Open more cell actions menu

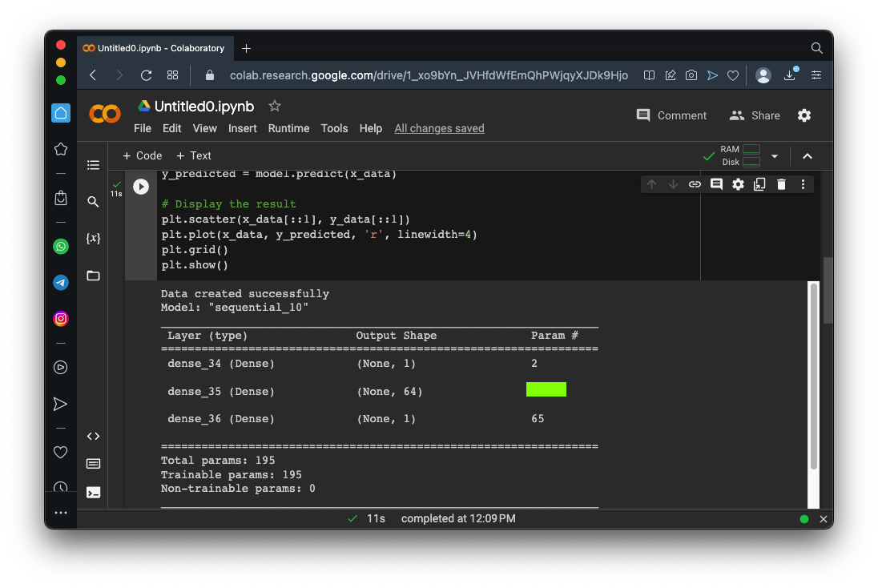click(x=803, y=184)
